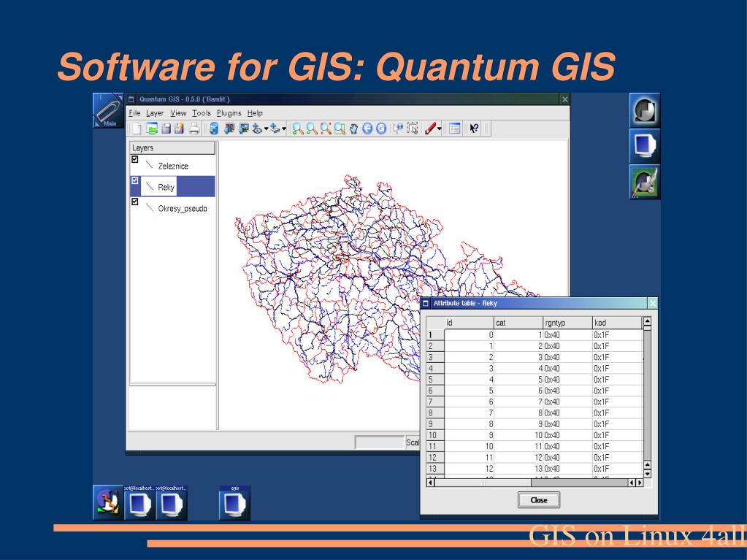Click the Print icon in QGIS toolbar
The width and height of the screenshot is (747, 560).
(x=194, y=128)
